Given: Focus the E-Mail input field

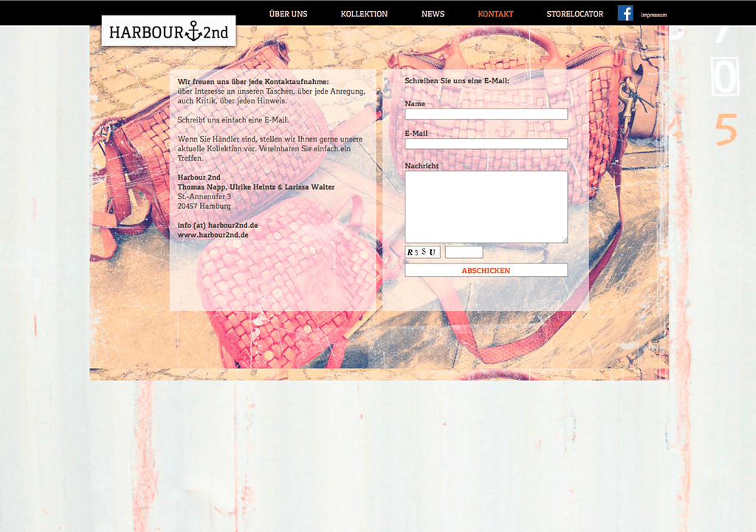Looking at the screenshot, I should (x=486, y=144).
